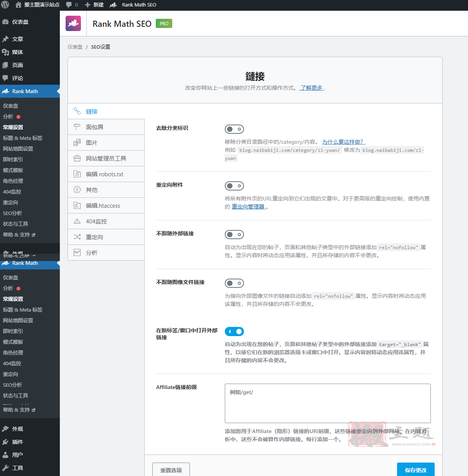Focus the Affiliate链接前缀 text area
468x476 pixels.
point(328,403)
